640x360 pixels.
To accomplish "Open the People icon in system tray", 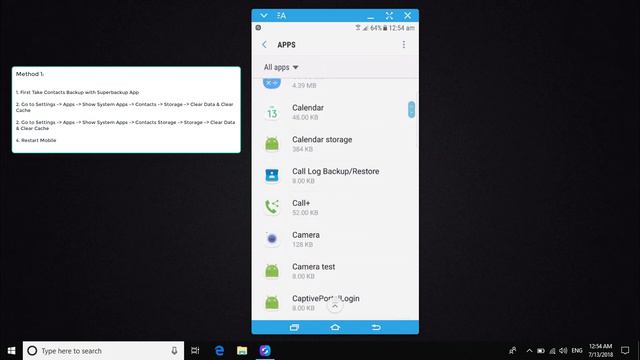I will click(512, 351).
